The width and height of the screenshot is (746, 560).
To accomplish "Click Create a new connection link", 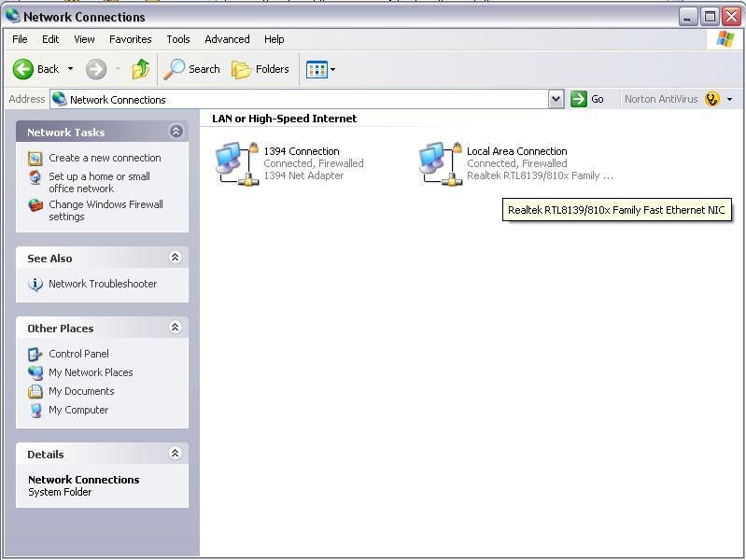I will coord(105,158).
